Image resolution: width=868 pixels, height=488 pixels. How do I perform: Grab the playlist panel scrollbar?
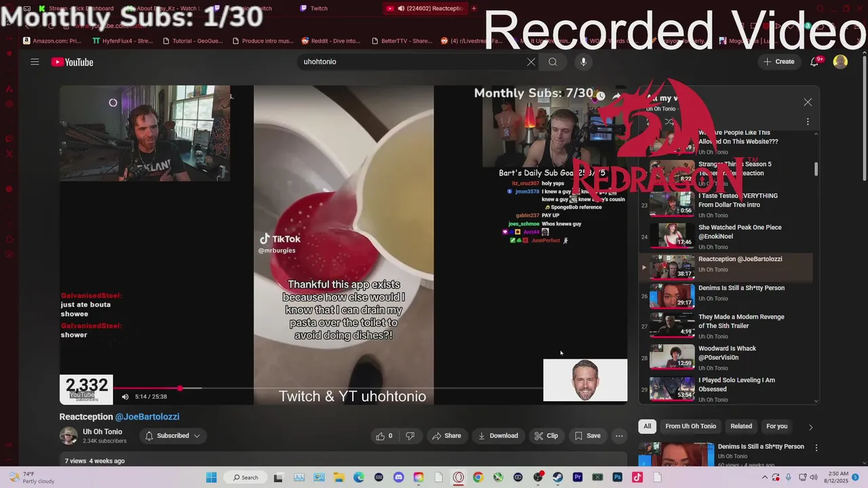click(x=816, y=169)
